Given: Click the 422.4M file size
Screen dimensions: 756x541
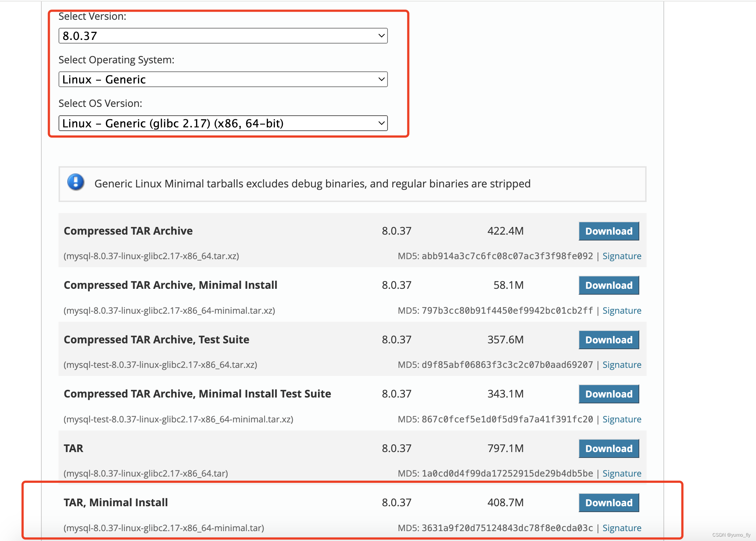Looking at the screenshot, I should coord(505,231).
